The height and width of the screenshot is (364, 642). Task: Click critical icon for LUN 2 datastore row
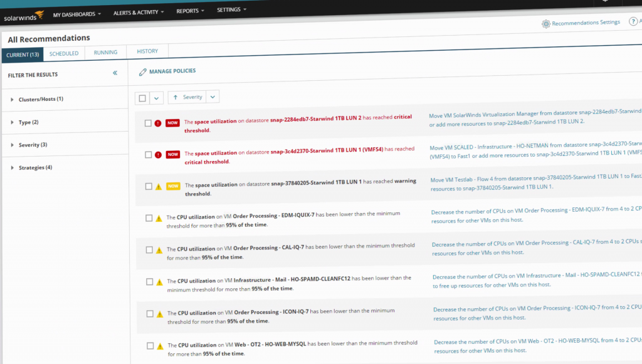click(x=158, y=123)
